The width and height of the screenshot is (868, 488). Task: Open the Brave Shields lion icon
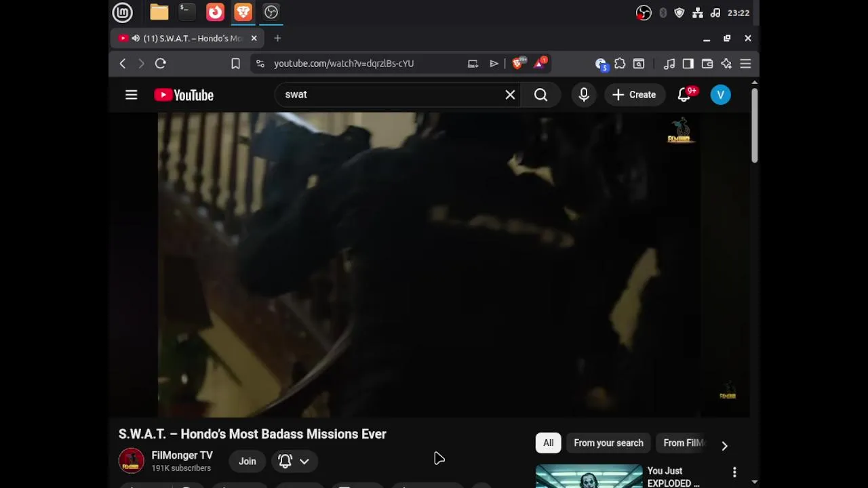(519, 63)
